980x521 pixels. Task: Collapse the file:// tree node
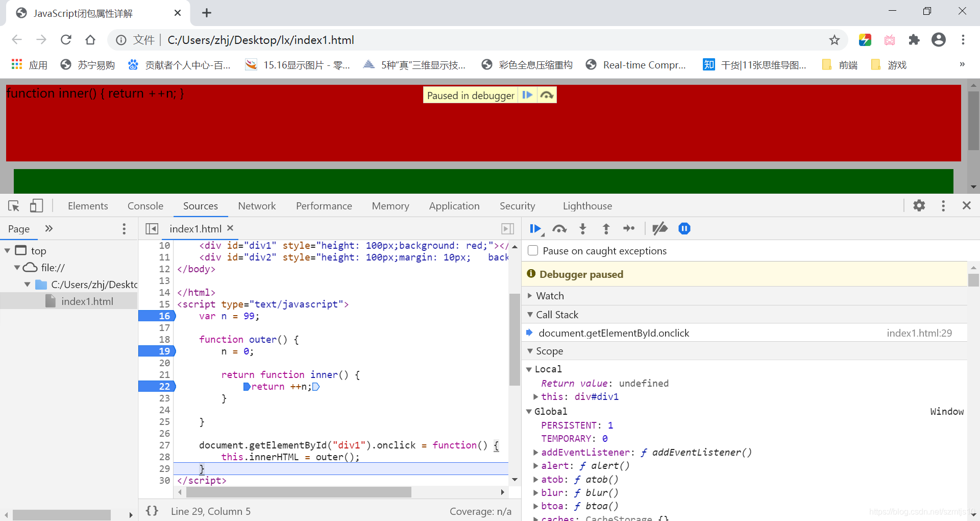(17, 268)
